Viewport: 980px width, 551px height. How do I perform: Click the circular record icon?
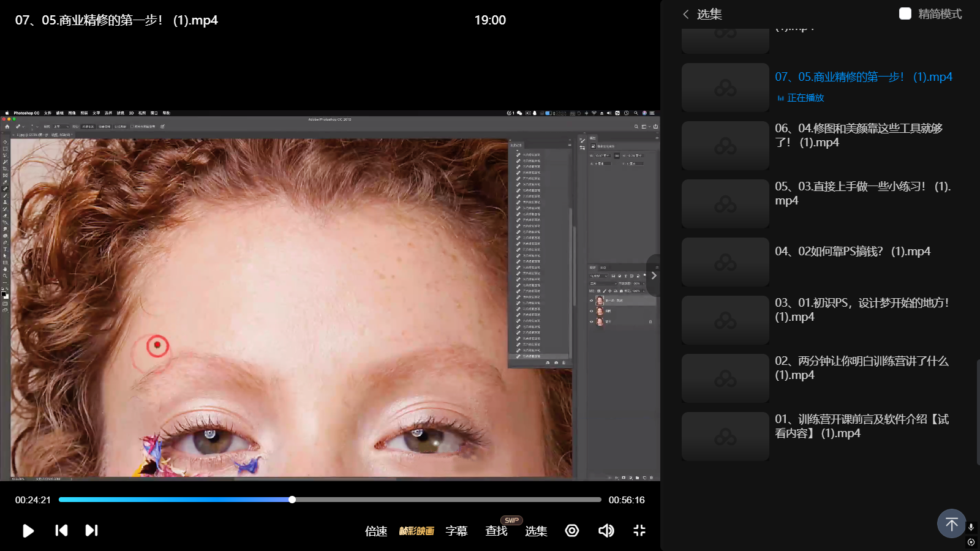[x=572, y=531]
